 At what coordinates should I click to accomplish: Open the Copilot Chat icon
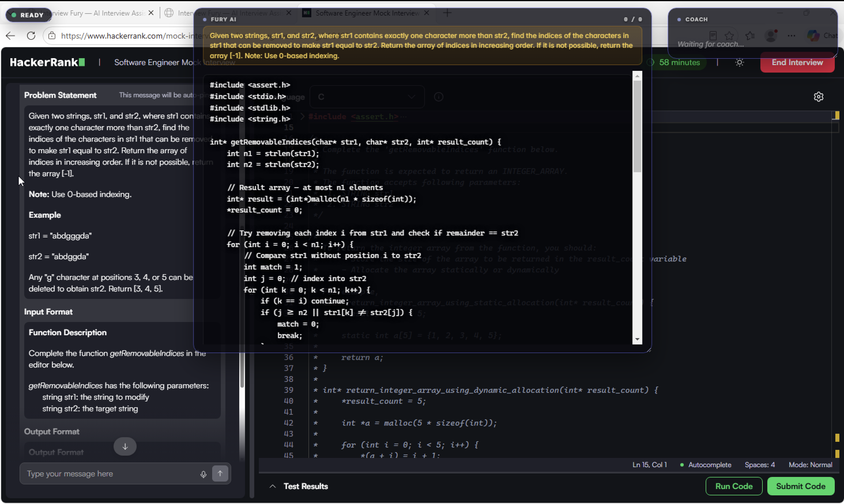tap(813, 36)
